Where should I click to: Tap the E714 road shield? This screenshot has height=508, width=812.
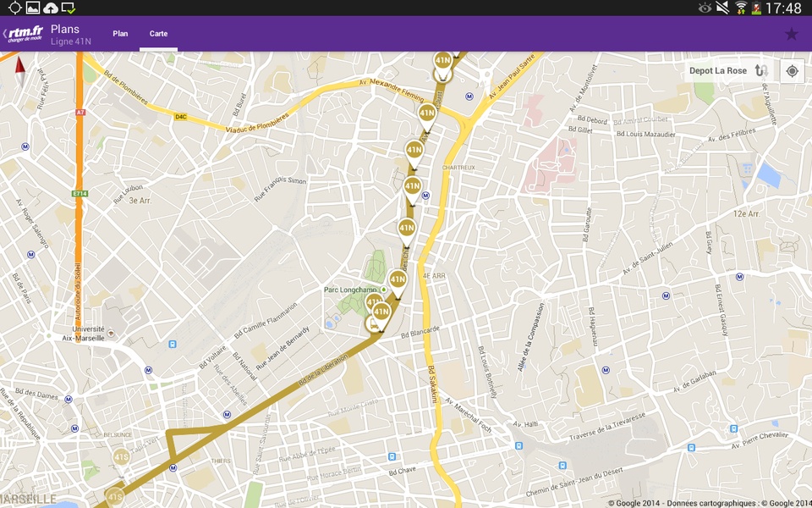[x=80, y=193]
